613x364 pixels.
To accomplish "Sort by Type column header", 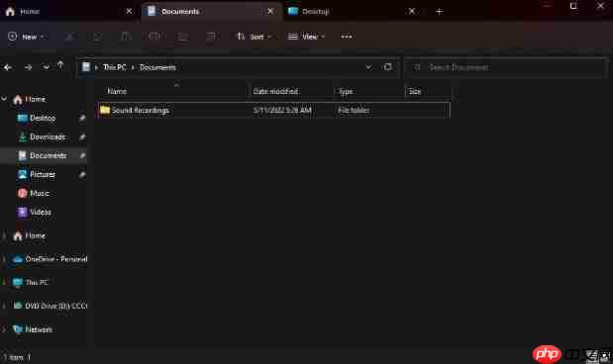I will click(346, 91).
